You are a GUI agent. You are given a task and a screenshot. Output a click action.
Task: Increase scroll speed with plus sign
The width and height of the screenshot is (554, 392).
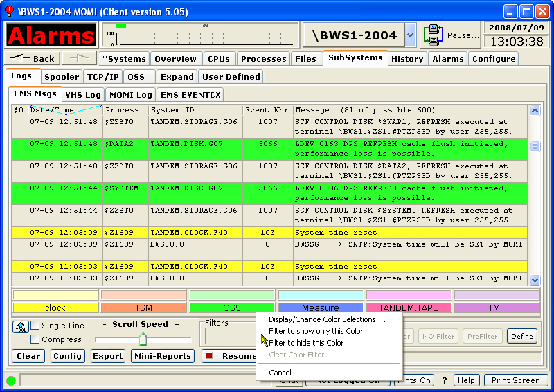[x=177, y=324]
